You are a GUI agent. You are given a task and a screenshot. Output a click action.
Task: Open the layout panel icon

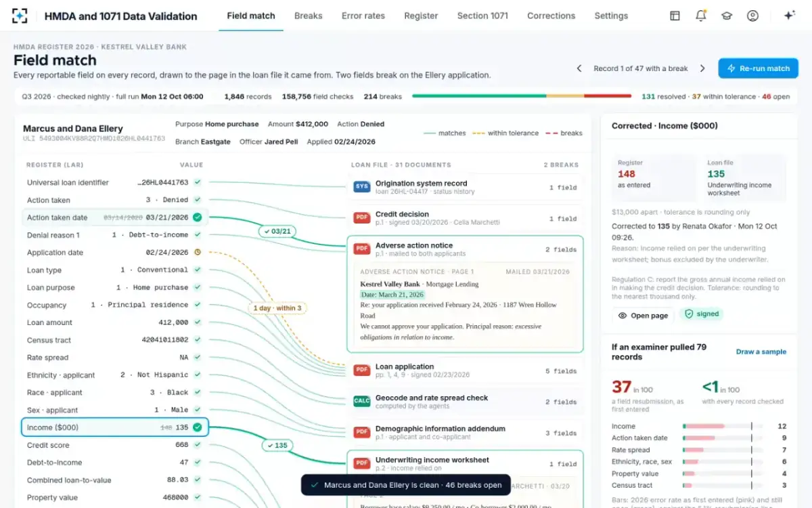pos(675,16)
